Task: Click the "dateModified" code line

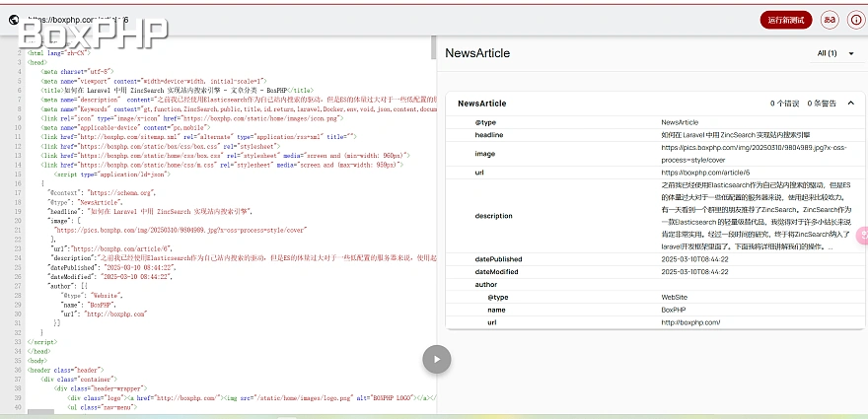Action: pos(110,276)
